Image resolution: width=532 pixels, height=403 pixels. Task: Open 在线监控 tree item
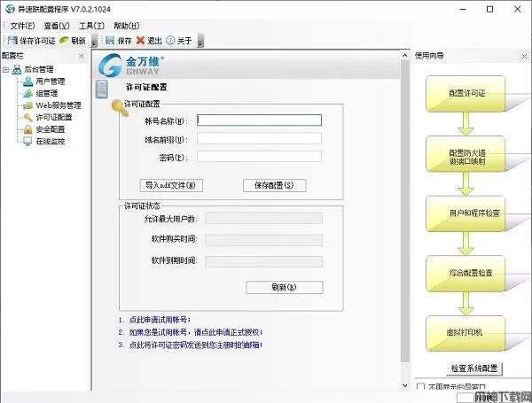51,142
